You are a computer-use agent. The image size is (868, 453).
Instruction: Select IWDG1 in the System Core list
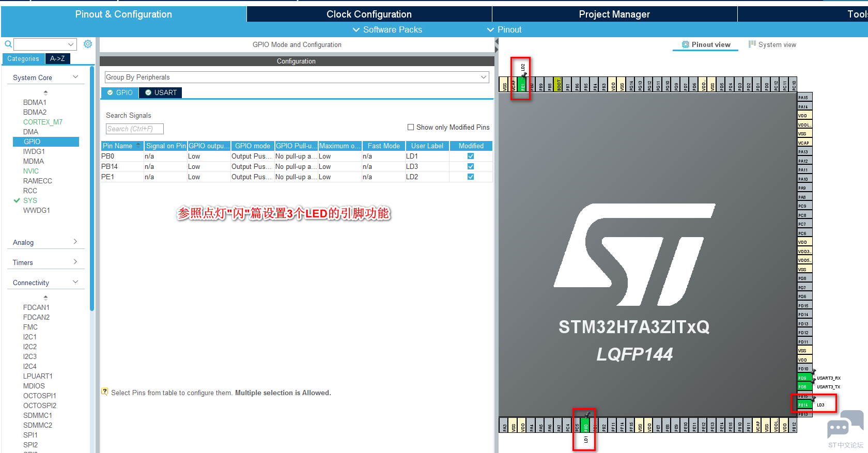(34, 151)
